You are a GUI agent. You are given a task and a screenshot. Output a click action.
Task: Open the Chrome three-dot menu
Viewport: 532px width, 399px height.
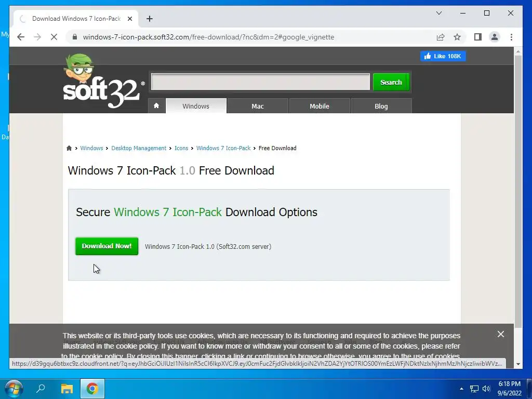pos(511,37)
